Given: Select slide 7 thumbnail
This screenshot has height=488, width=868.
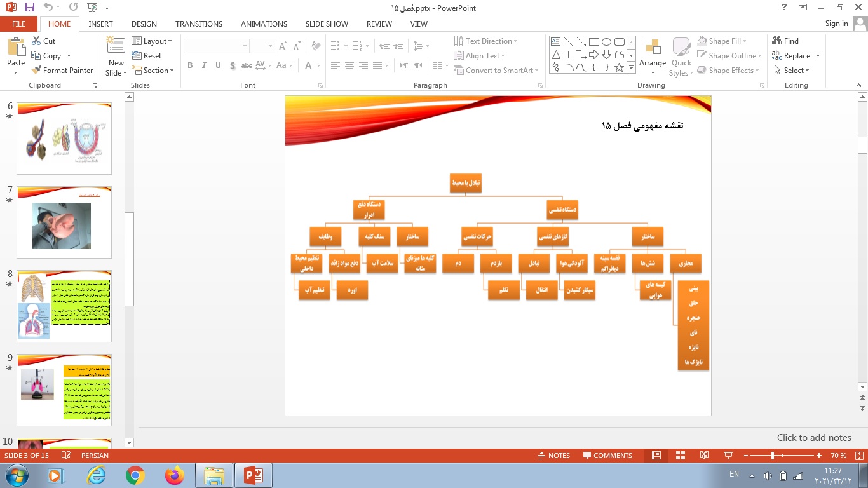Looking at the screenshot, I should tap(64, 222).
